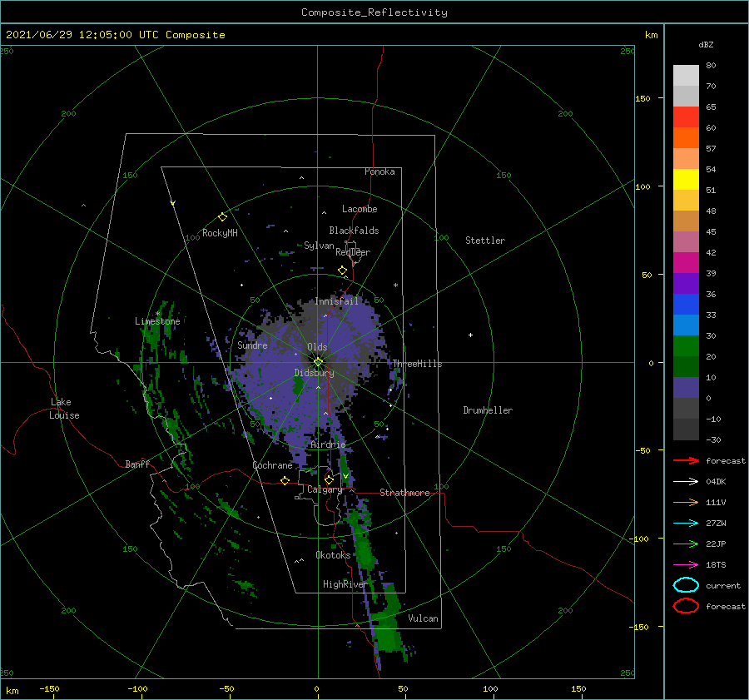Click the RockyMH label

point(220,233)
